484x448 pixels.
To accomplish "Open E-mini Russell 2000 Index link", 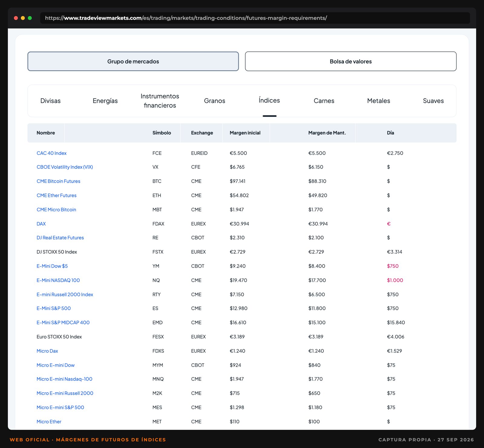I will (65, 295).
